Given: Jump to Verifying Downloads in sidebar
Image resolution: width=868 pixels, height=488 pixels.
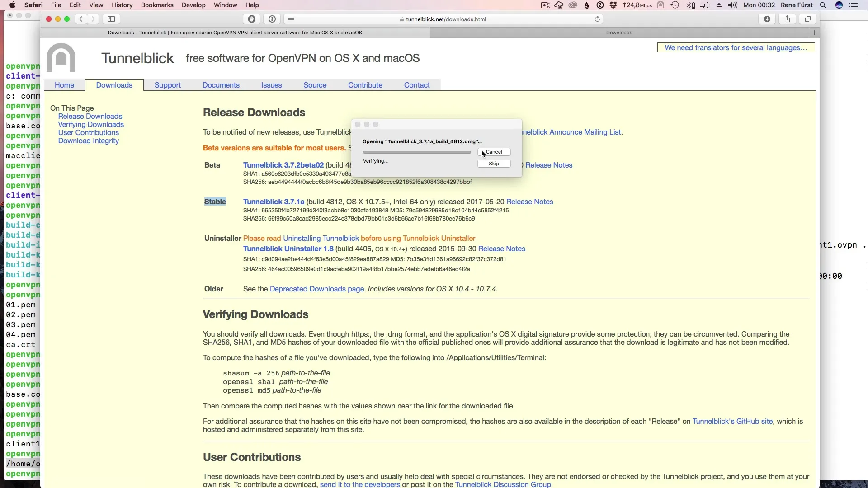Looking at the screenshot, I should coord(91,124).
